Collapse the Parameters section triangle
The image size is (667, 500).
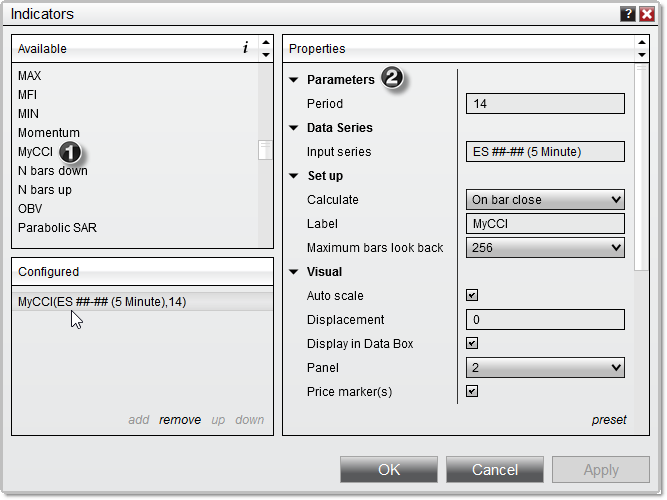[294, 80]
